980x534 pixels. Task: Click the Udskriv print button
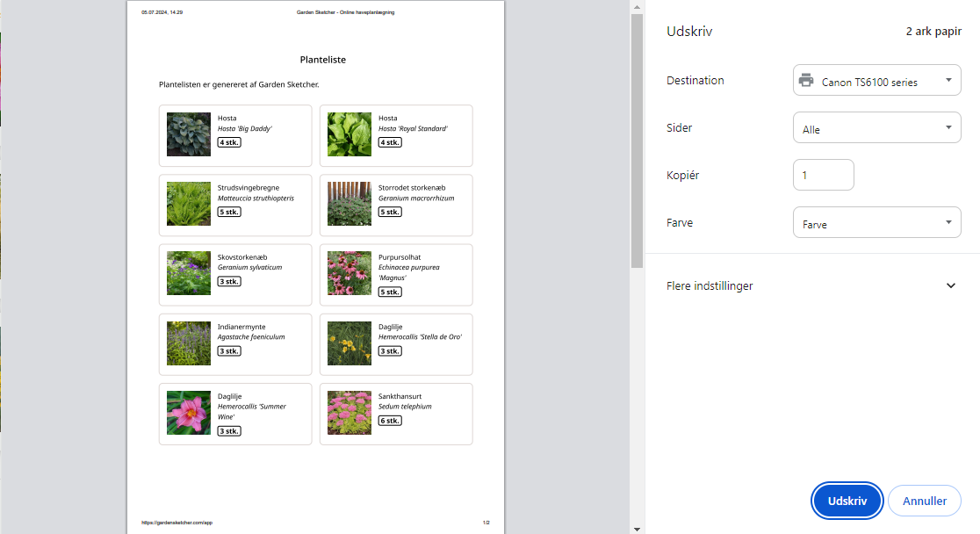pos(847,501)
